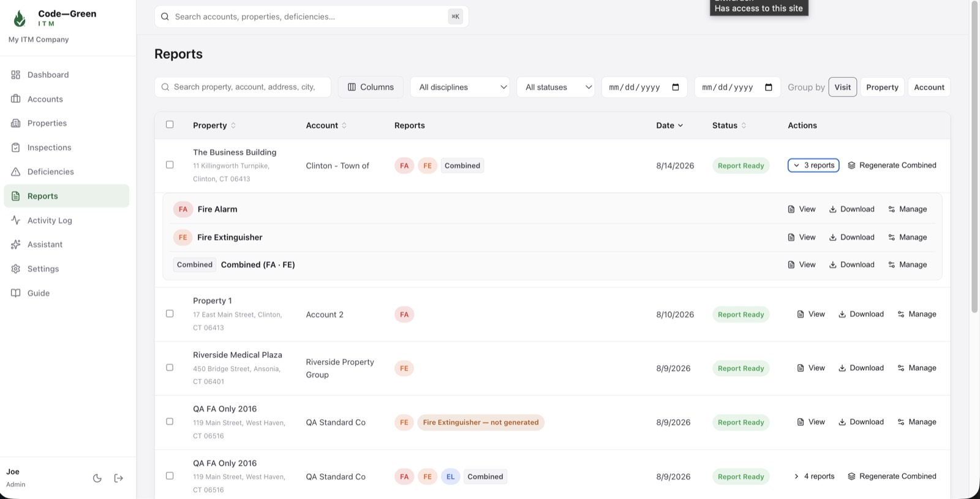
Task: Group reports by Property
Action: coord(882,87)
